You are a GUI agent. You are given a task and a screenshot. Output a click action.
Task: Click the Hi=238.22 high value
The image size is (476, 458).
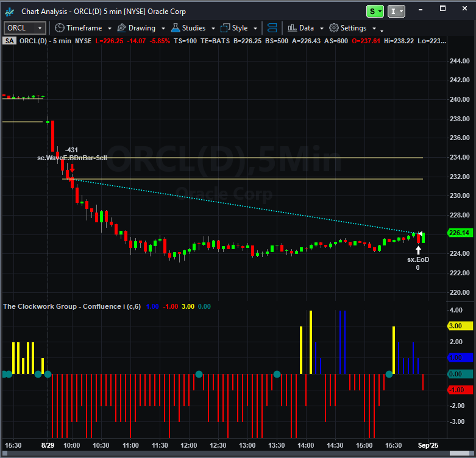(399, 41)
